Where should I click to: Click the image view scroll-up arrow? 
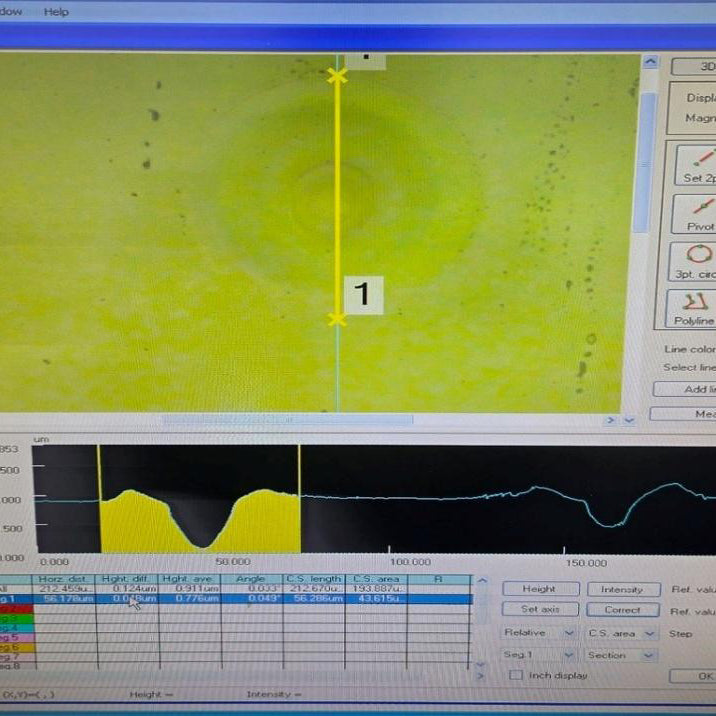[651, 62]
